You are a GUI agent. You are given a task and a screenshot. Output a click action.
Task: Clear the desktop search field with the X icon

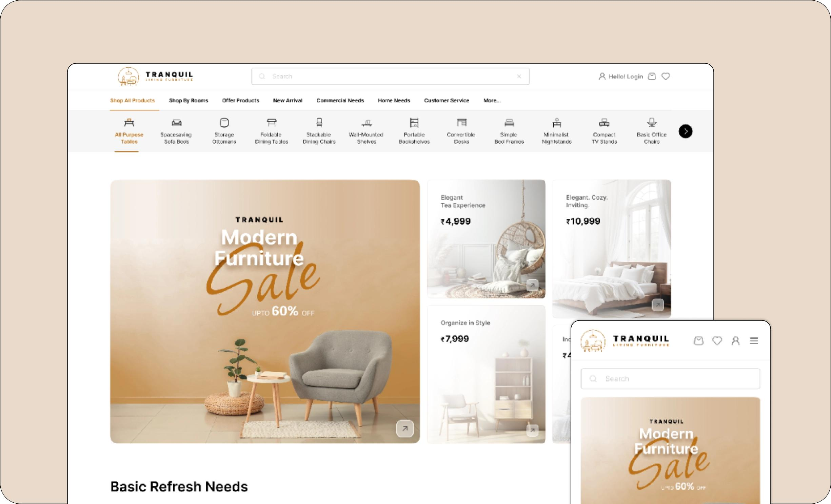coord(519,77)
